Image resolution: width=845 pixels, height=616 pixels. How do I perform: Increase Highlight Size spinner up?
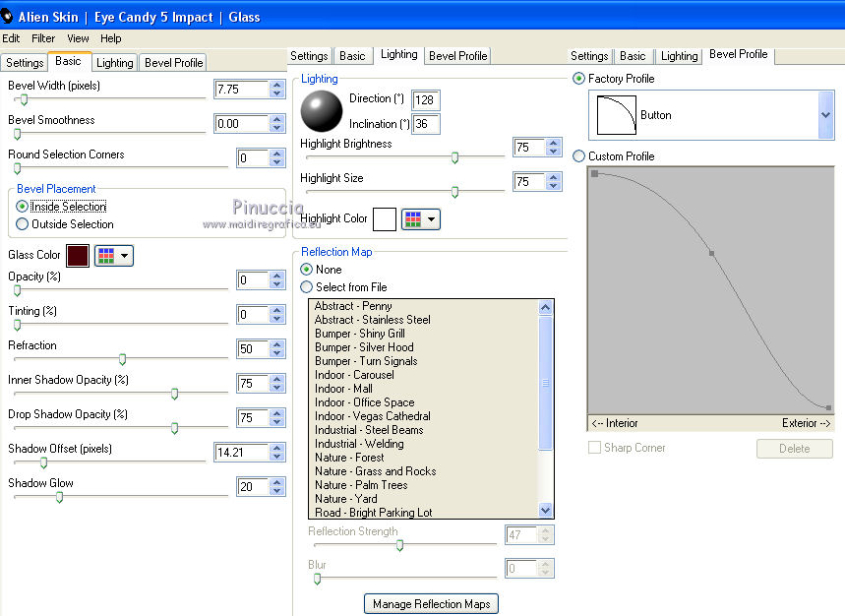point(554,177)
